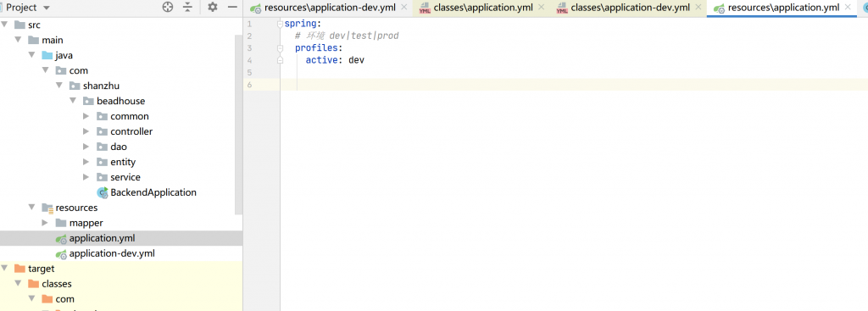The width and height of the screenshot is (868, 311).
Task: Select application.yml in the resources folder
Action: (102, 238)
